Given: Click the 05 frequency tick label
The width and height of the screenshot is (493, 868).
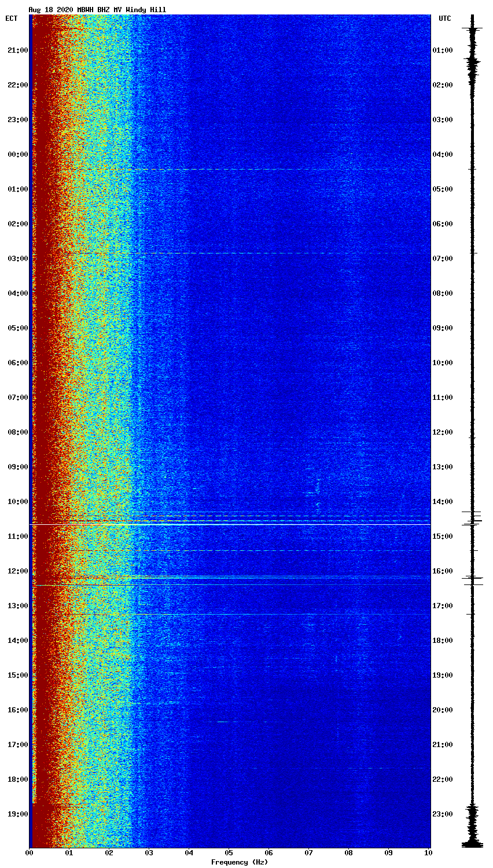Looking at the screenshot, I should pyautogui.click(x=229, y=852).
